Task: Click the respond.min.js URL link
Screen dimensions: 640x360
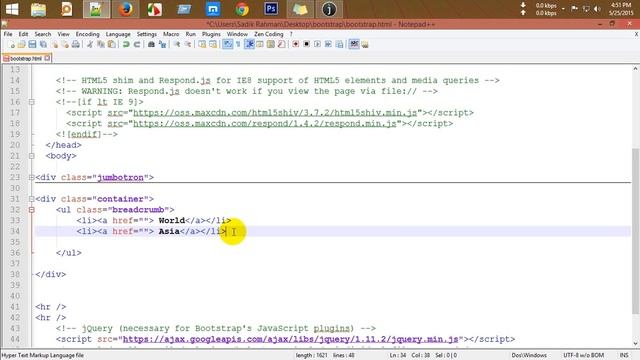Action: click(x=264, y=123)
